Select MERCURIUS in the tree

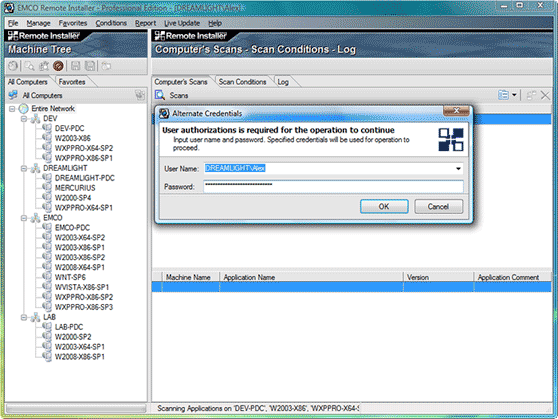(75, 188)
